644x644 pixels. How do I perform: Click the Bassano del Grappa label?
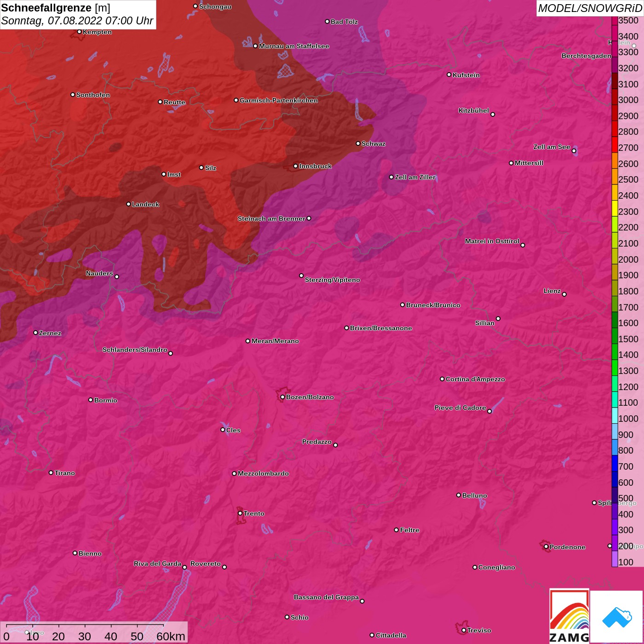click(327, 597)
